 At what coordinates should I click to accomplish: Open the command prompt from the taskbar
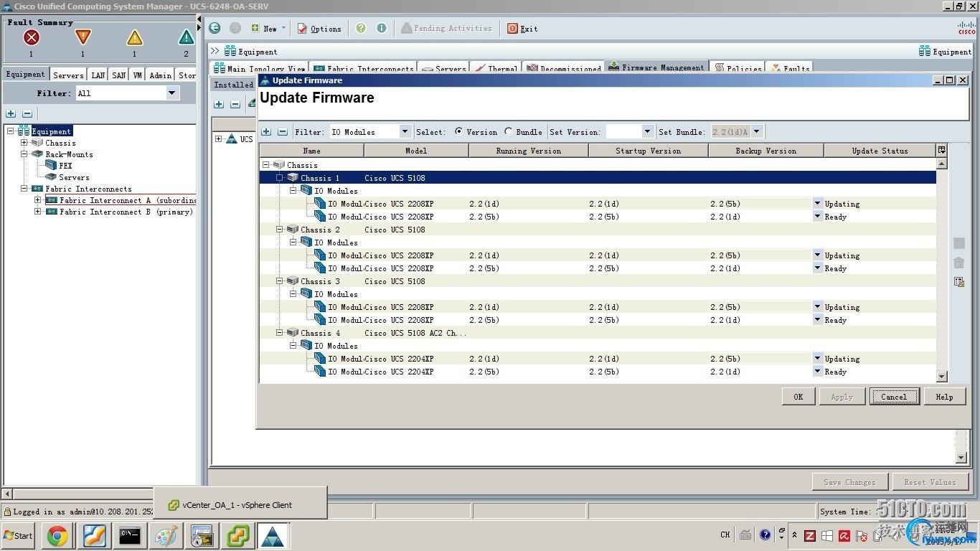tap(130, 535)
